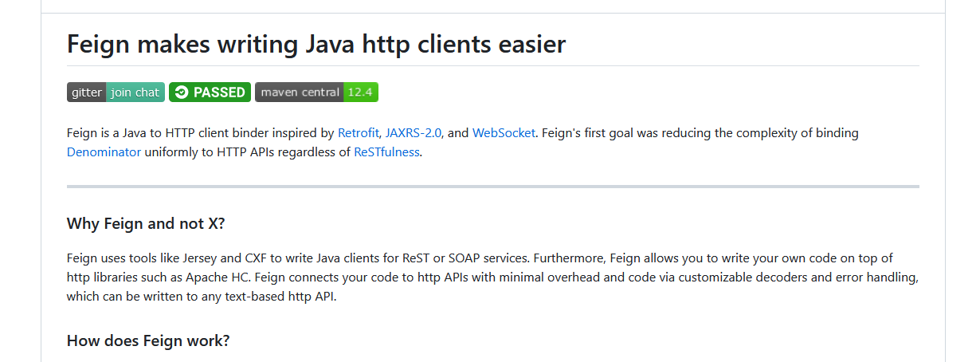
Task: Click the ReSTfulness link
Action: coord(386,152)
